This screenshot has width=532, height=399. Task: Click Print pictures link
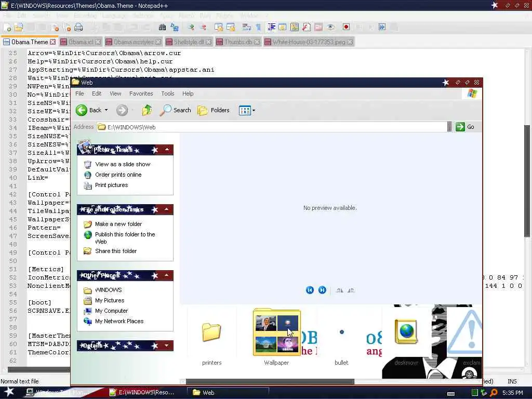point(111,185)
